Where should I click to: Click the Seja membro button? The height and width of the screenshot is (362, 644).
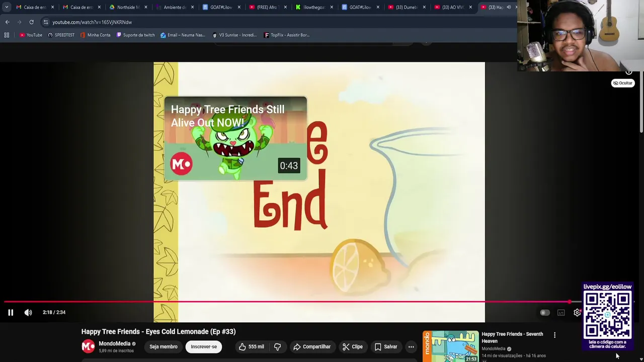[x=164, y=346]
